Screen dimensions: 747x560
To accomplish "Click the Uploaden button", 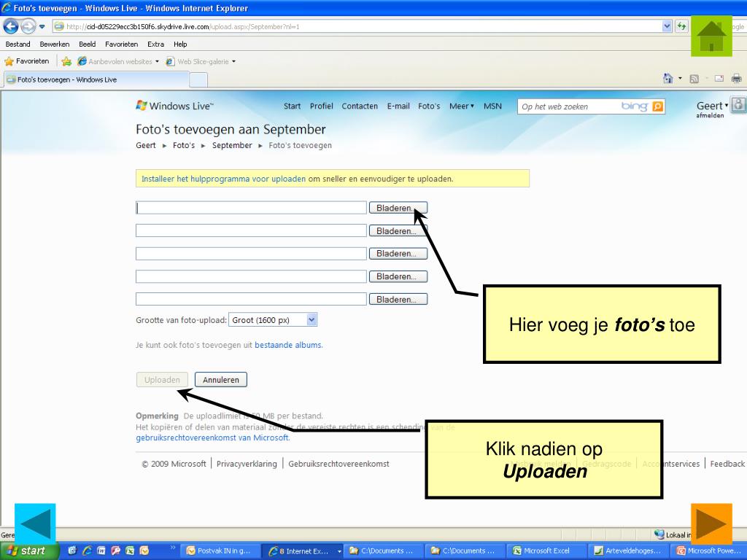I will [162, 379].
